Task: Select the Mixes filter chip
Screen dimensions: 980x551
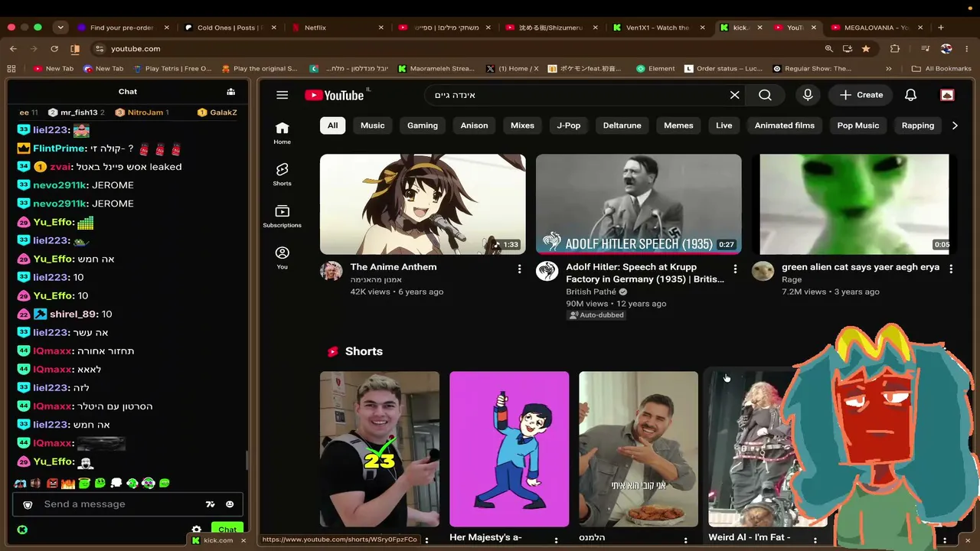Action: pos(522,126)
